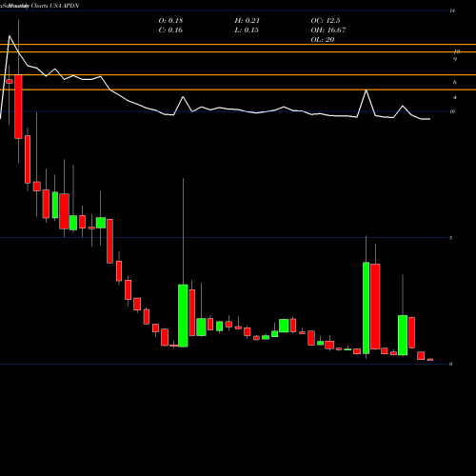Click the long red candle under the tallest upper wick
The width and height of the screenshot is (476, 476).
point(18,107)
